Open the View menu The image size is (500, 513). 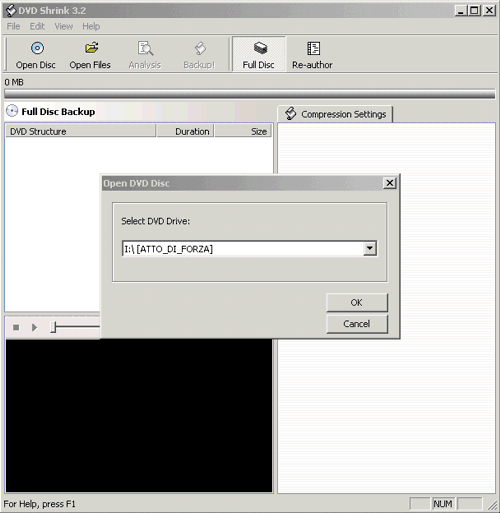64,26
